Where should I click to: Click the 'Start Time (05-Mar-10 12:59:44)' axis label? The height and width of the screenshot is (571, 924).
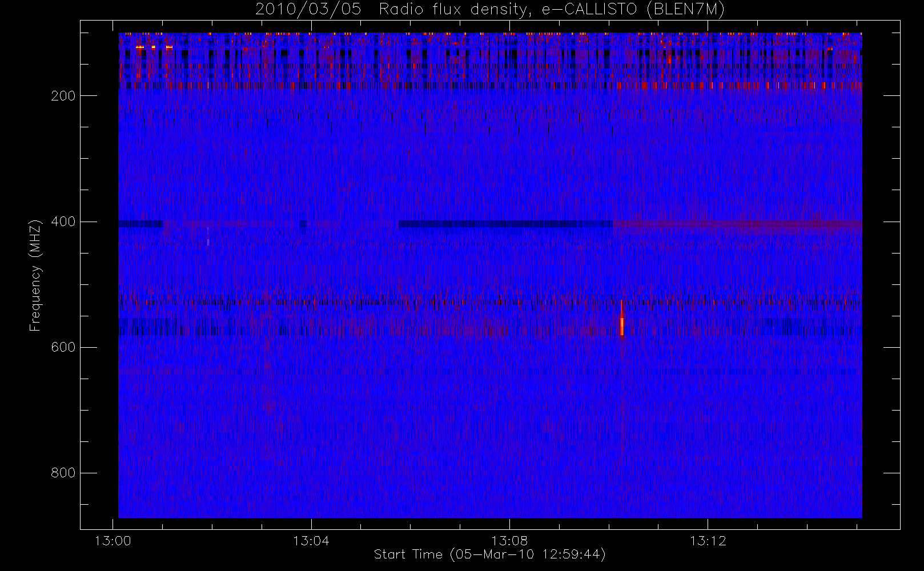489,554
